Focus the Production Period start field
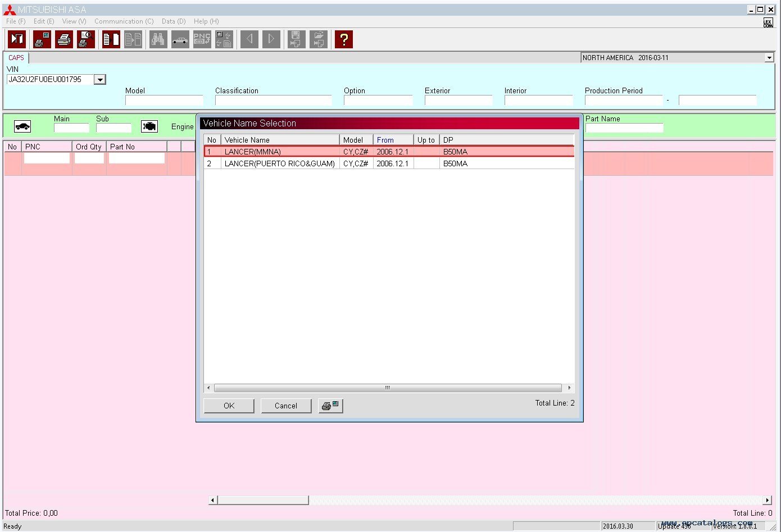Screen dimensions: 781x532 [624, 101]
